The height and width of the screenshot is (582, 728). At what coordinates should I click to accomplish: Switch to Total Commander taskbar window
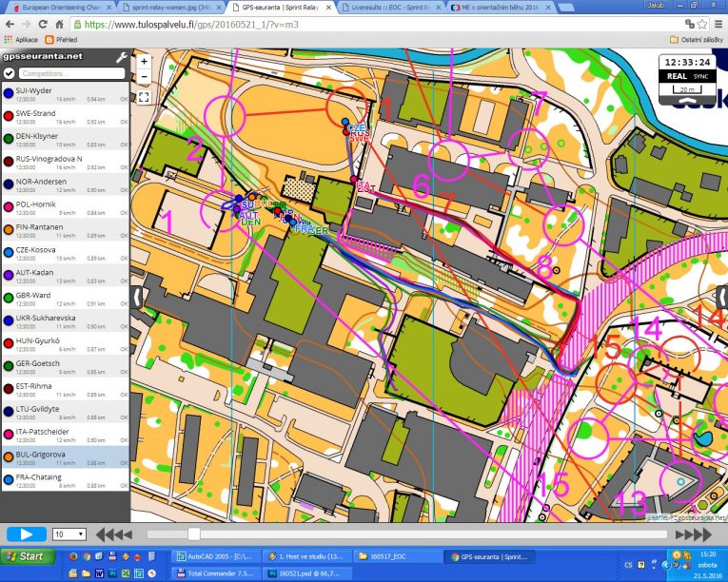[x=215, y=573]
